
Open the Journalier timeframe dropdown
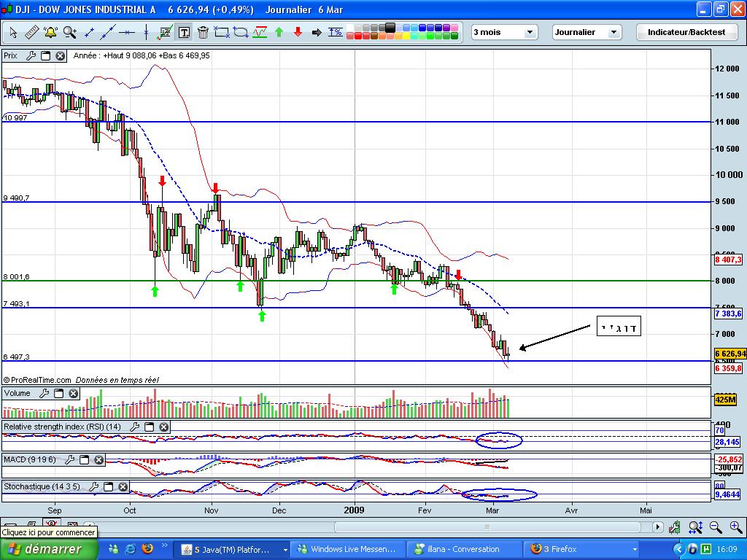587,32
